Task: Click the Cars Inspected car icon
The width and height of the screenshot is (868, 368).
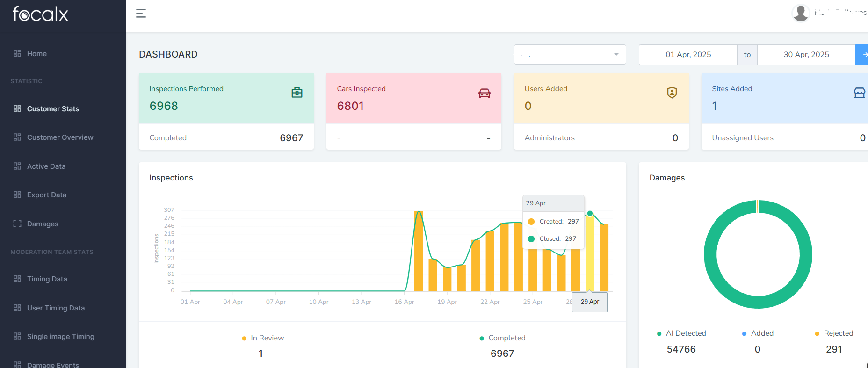Action: pyautogui.click(x=485, y=93)
